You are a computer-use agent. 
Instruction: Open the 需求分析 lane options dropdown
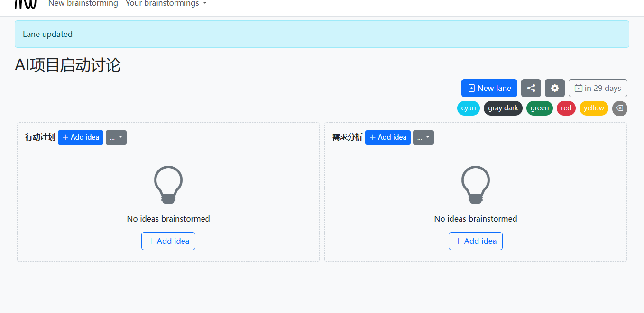(x=423, y=137)
